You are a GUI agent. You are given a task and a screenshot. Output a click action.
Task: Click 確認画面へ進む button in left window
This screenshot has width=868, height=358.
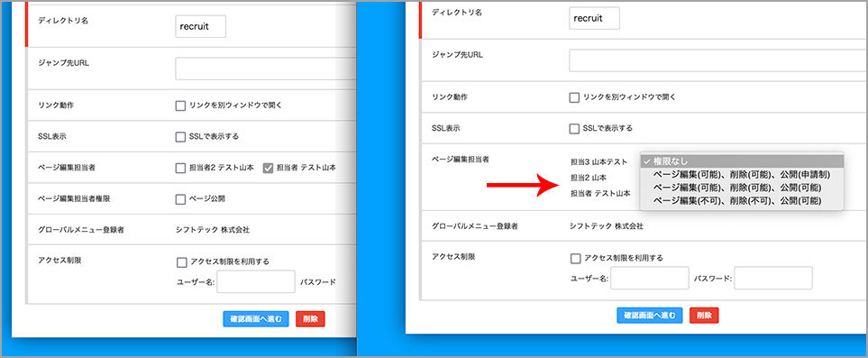[x=256, y=318]
